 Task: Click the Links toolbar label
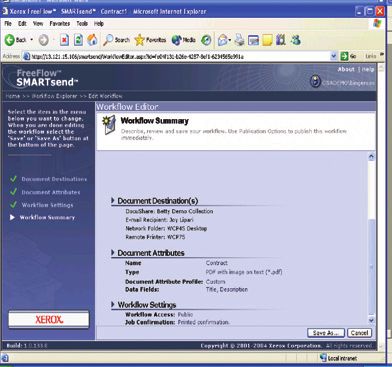pos(371,56)
